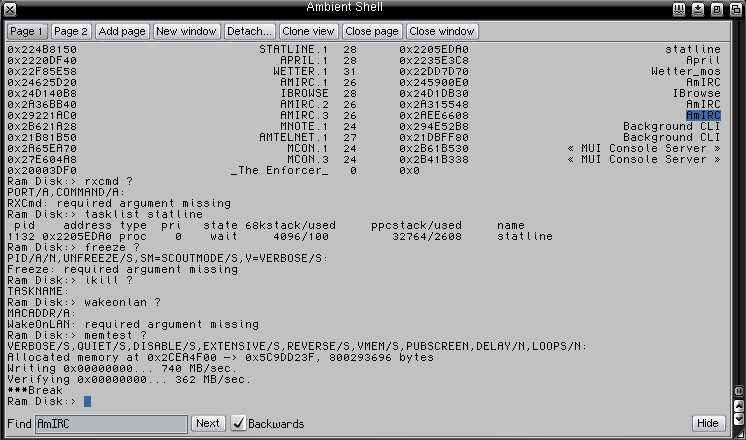Click the 'MNOTE.1' port name

304,127
